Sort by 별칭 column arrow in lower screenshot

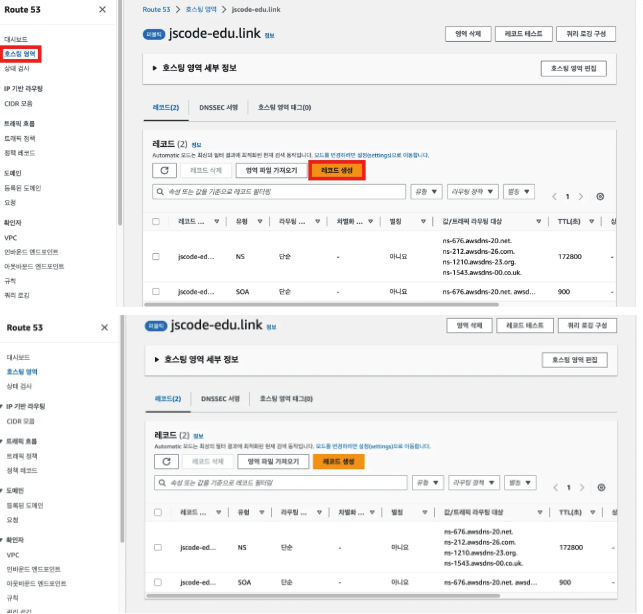point(425,512)
